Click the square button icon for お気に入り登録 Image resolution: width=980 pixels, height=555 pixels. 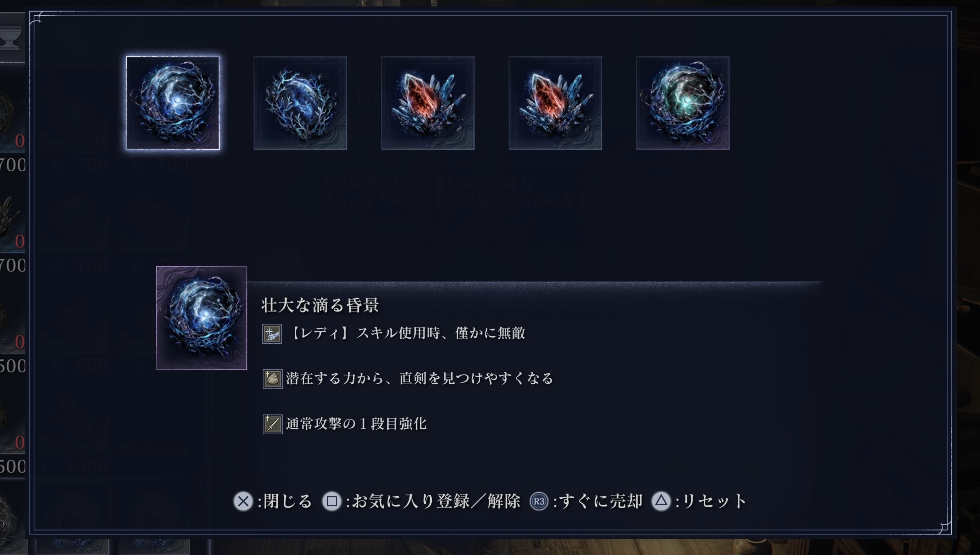point(332,501)
